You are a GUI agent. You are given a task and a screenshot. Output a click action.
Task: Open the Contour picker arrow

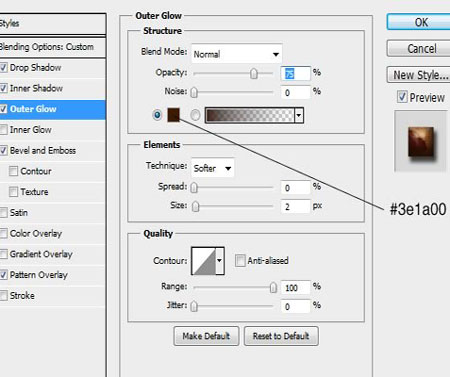click(x=220, y=261)
